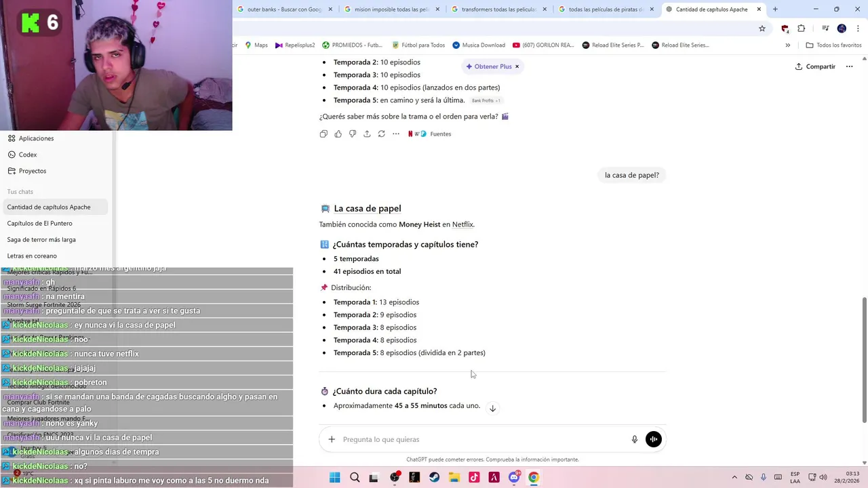Give the response a thumbs down
This screenshot has width=868, height=488.
(353, 134)
